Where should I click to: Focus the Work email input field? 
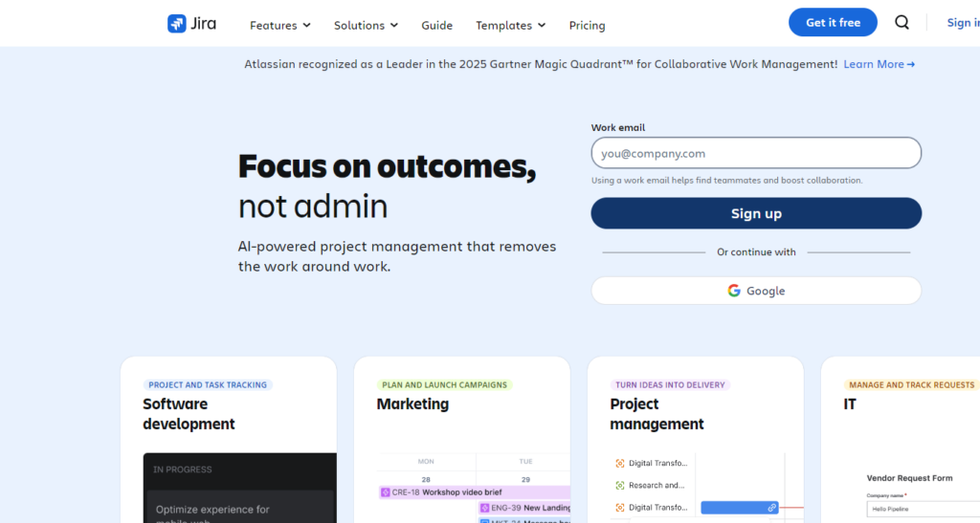[x=756, y=153]
